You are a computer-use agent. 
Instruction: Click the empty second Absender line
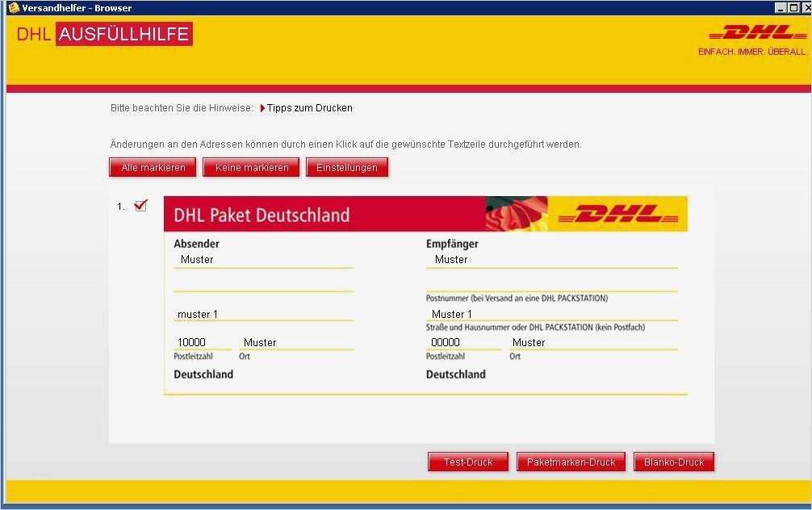264,284
